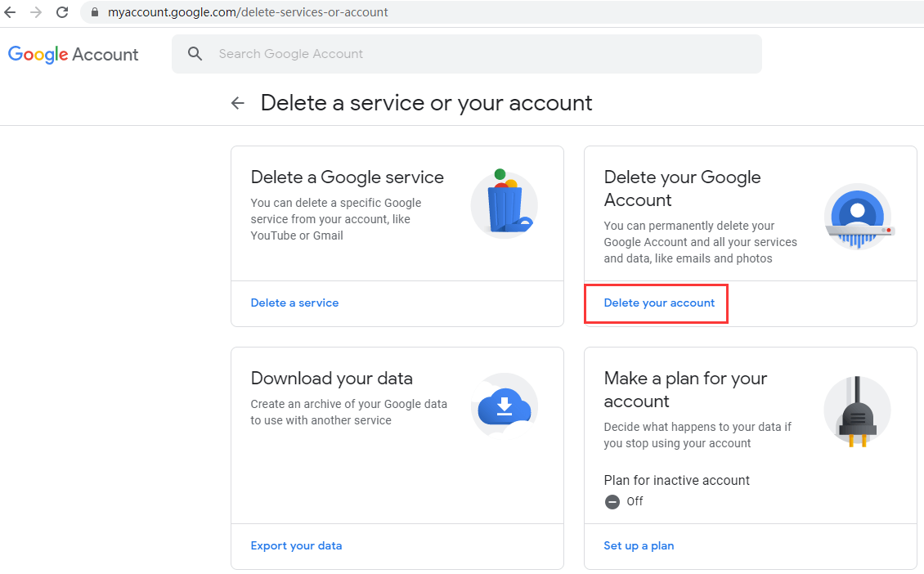Reload the page with refresh icon
This screenshot has height=574, width=924.
point(62,11)
